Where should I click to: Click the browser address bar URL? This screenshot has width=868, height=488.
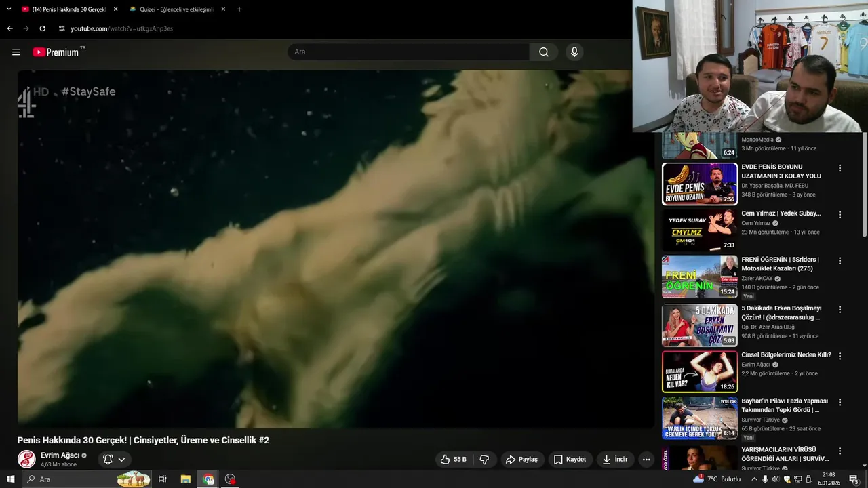(x=122, y=28)
